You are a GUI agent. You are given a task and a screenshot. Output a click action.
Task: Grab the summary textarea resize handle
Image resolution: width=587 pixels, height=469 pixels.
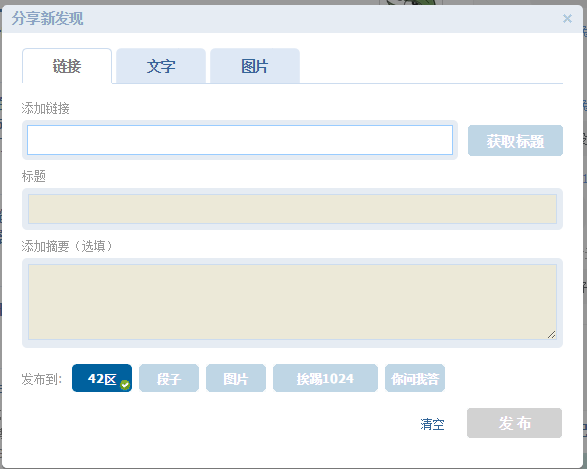551,335
